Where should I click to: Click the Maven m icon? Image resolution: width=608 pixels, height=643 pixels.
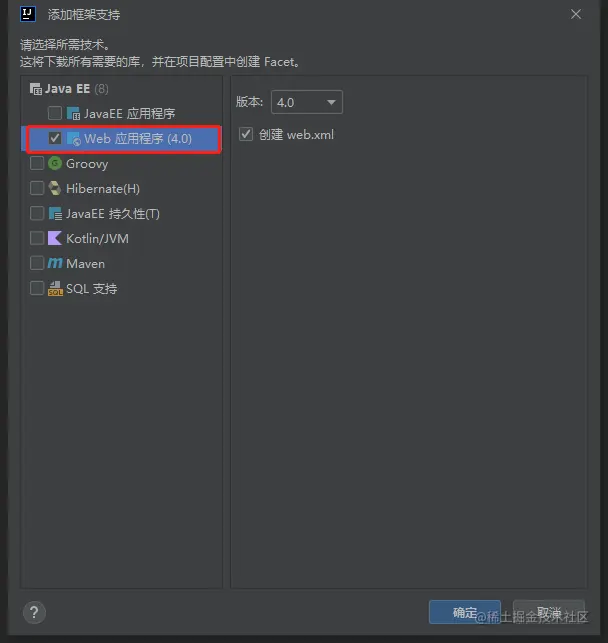click(x=55, y=263)
